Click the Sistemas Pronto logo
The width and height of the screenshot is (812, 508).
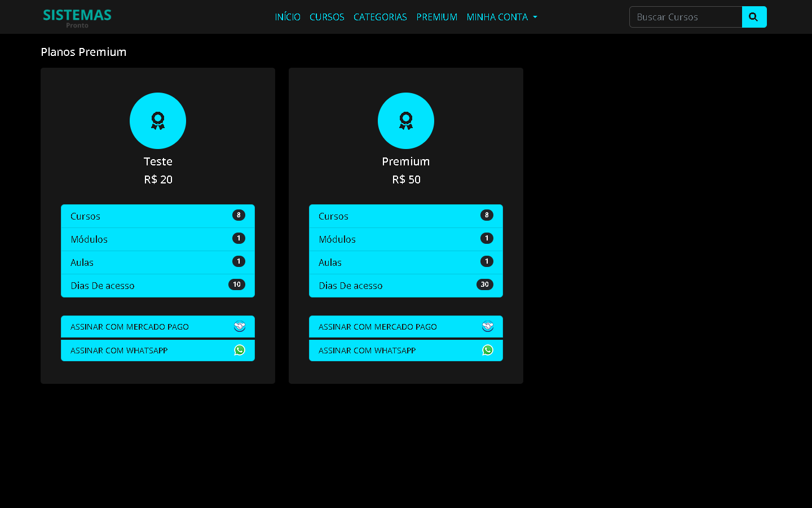[77, 17]
